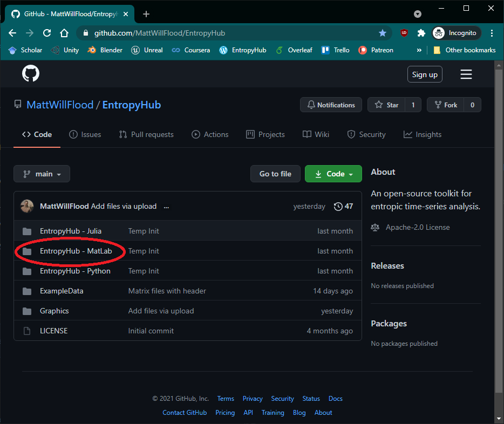Switch to the Issues tab
The width and height of the screenshot is (504, 424).
(x=85, y=134)
